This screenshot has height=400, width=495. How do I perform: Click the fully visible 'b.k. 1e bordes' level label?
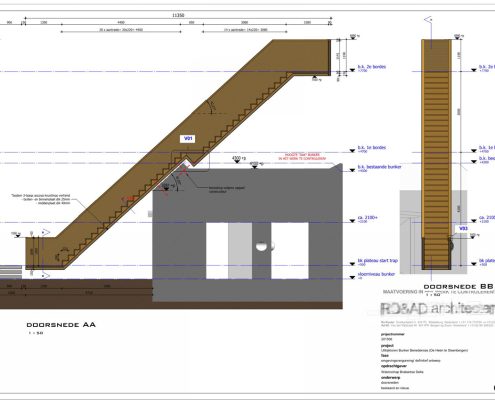(372, 147)
